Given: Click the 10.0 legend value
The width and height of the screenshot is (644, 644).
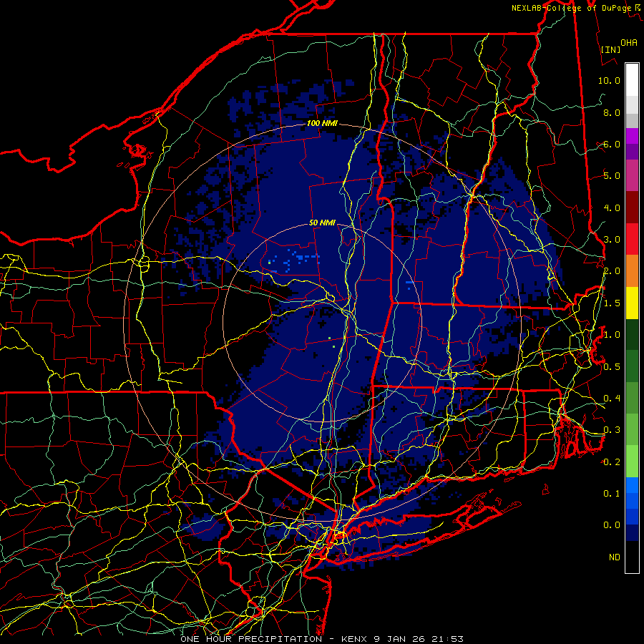Looking at the screenshot, I should pyautogui.click(x=609, y=80).
